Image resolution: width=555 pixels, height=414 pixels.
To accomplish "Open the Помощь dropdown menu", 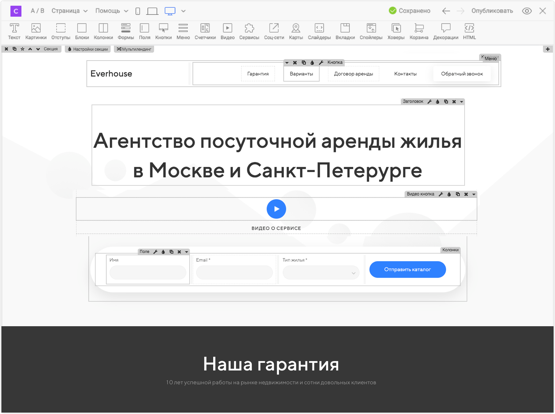I will tap(111, 11).
